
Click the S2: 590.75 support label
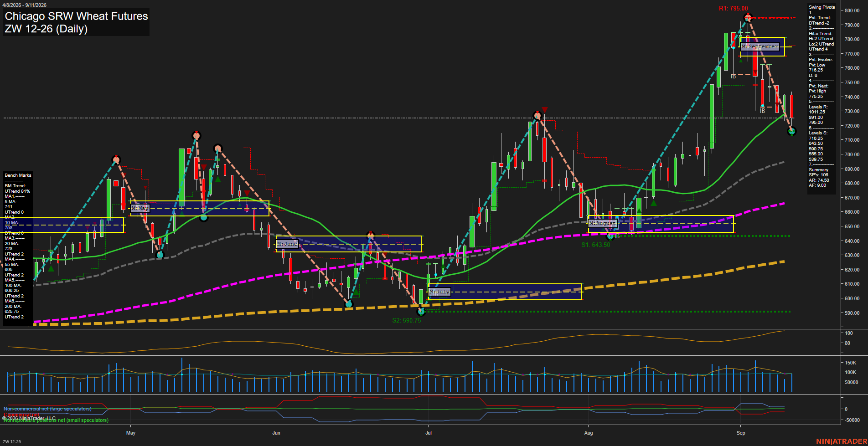pos(407,321)
